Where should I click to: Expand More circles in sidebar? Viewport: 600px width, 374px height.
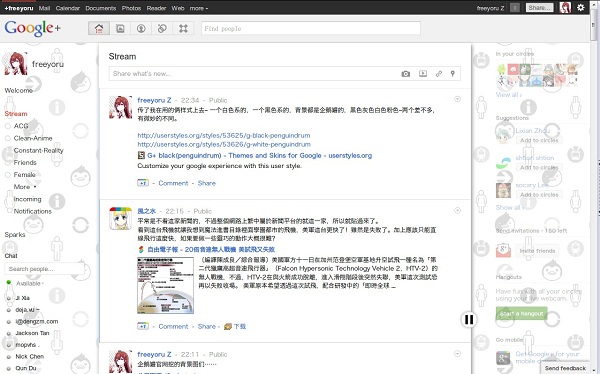(x=25, y=187)
